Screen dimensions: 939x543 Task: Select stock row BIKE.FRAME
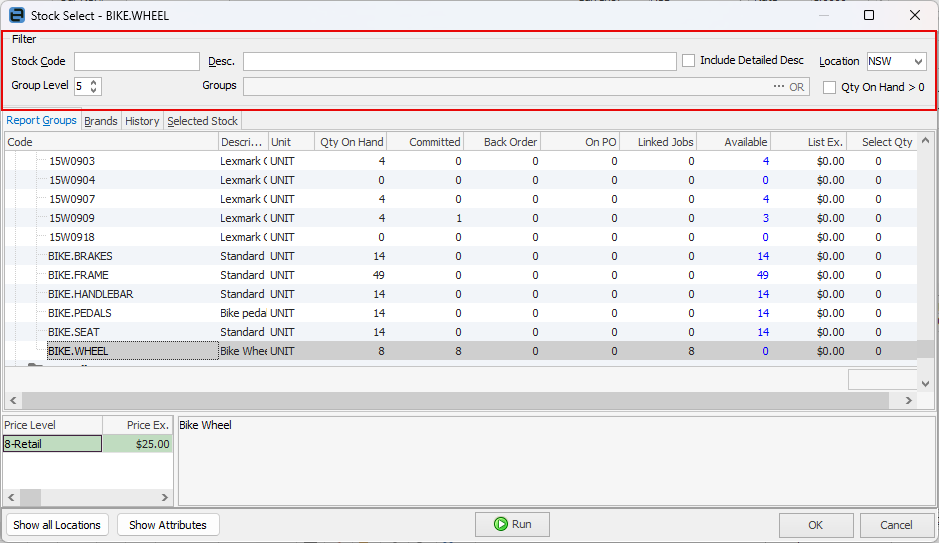461,275
